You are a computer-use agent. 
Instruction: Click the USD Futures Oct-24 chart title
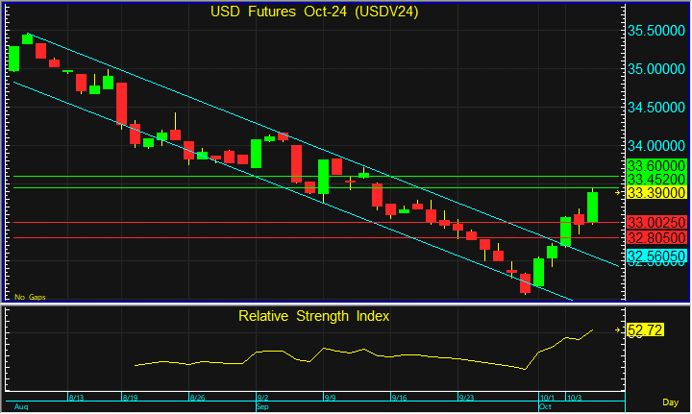[312, 12]
